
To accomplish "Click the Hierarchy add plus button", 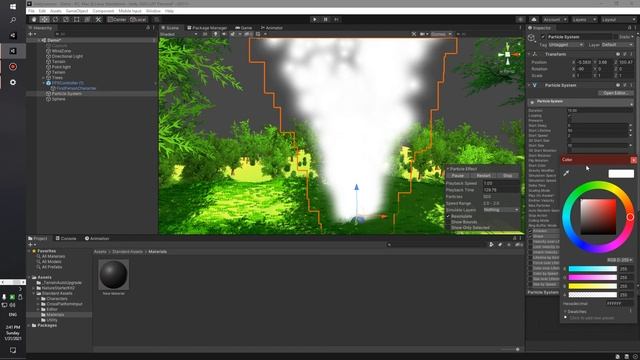I will pyautogui.click(x=31, y=34).
